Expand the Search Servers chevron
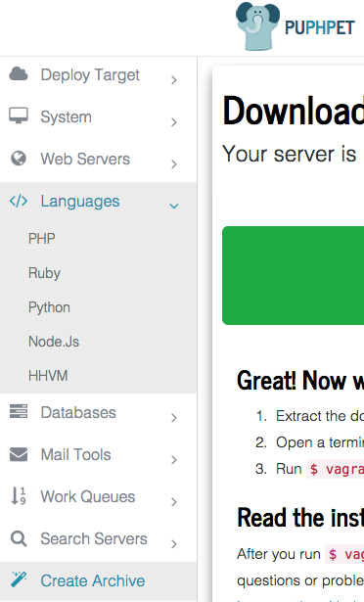 (x=174, y=543)
